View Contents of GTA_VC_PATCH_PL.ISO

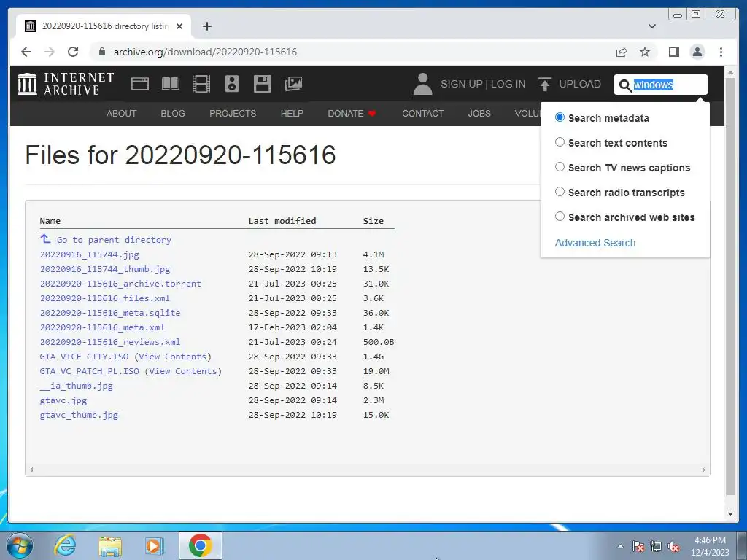point(183,371)
